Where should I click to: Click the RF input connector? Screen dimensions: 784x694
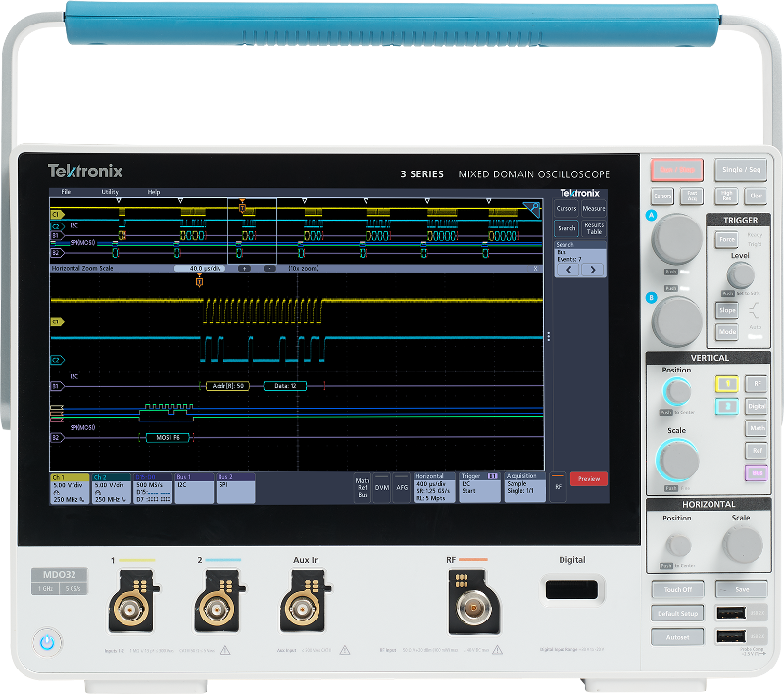point(473,608)
